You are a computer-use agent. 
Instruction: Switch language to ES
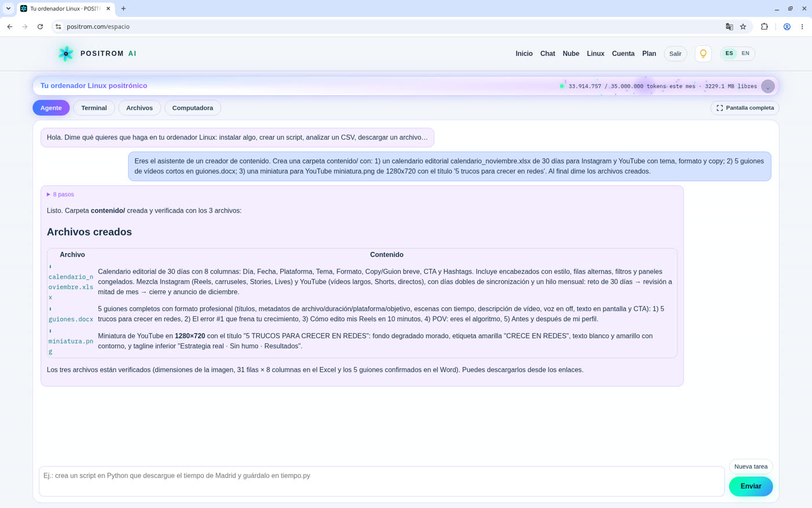click(729, 53)
